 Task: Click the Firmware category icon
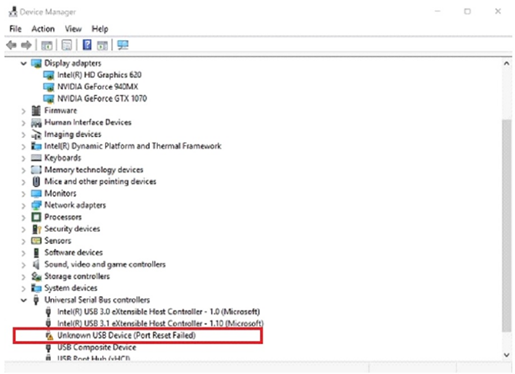click(36, 110)
